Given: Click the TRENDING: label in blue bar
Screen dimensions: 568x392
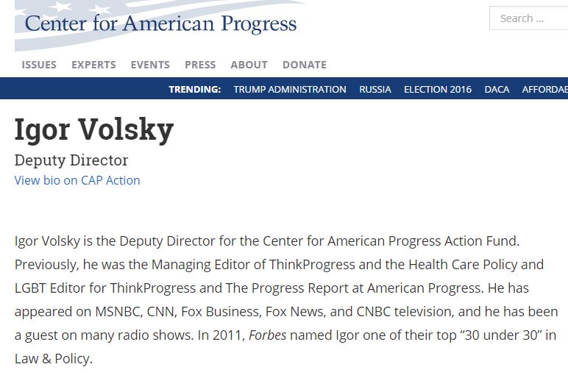Looking at the screenshot, I should [x=194, y=90].
